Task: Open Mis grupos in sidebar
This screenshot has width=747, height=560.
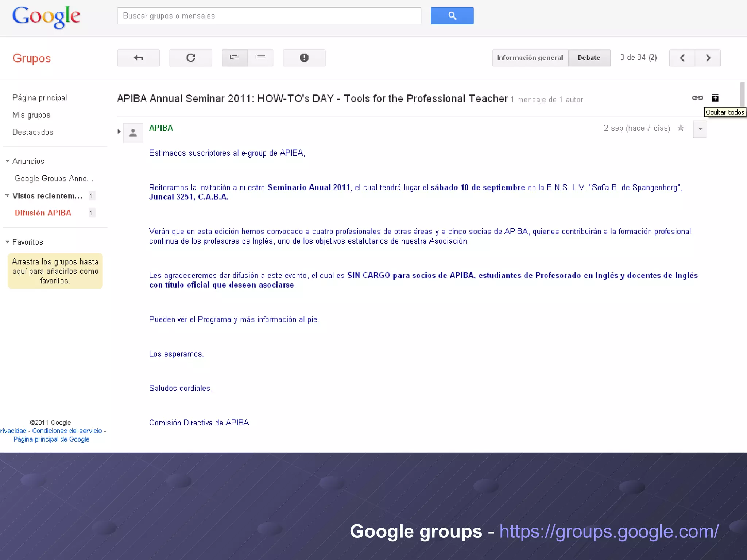Action: click(x=31, y=115)
